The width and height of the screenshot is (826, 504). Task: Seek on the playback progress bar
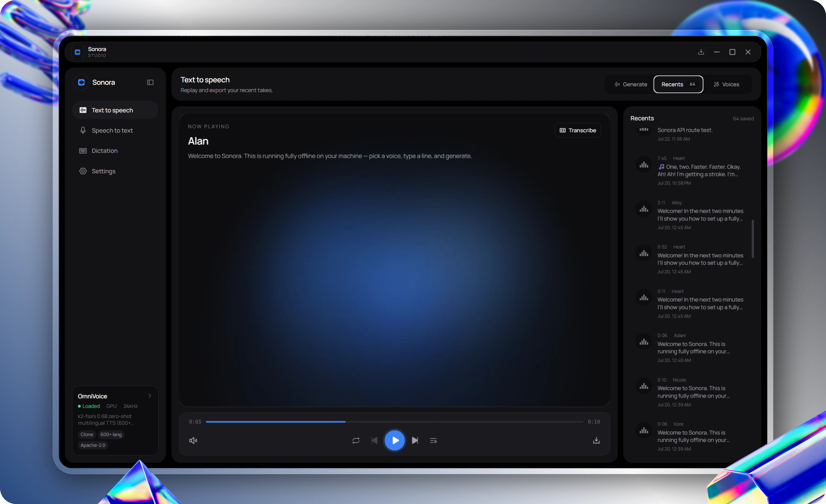click(x=394, y=422)
